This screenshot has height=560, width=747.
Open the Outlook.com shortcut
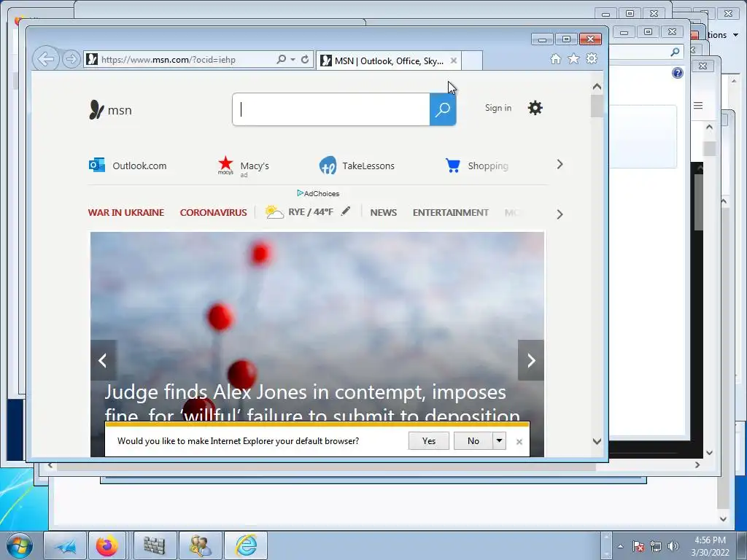[128, 166]
